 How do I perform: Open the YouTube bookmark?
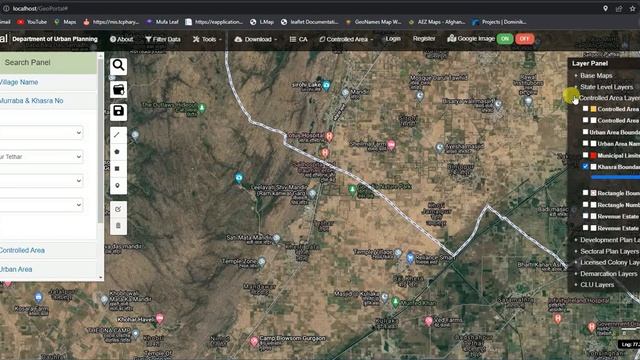pos(32,22)
